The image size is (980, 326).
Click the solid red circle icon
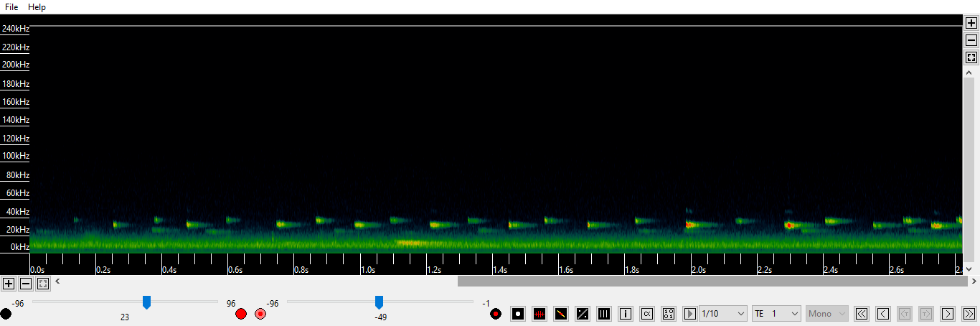tap(241, 314)
